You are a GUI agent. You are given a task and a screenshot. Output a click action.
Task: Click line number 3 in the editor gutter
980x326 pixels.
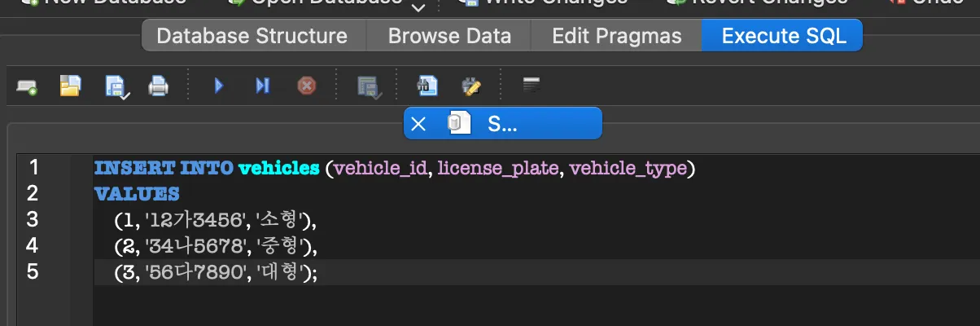coord(33,219)
